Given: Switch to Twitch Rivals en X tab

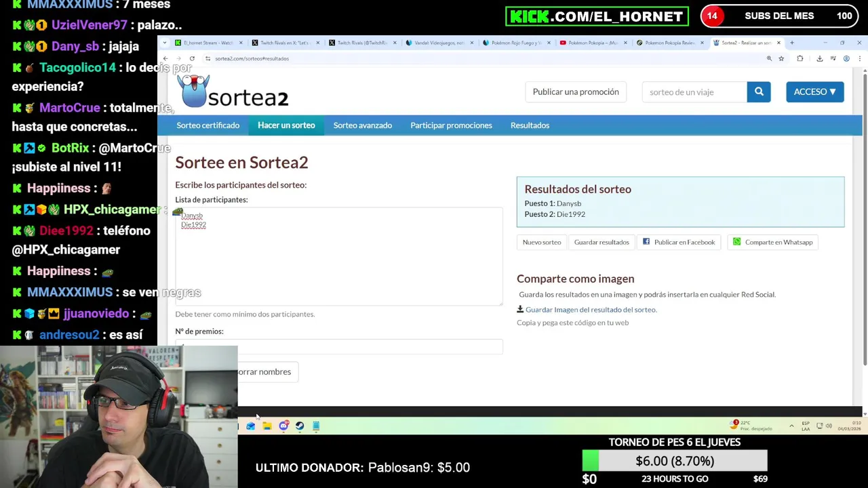Looking at the screenshot, I should point(285,43).
